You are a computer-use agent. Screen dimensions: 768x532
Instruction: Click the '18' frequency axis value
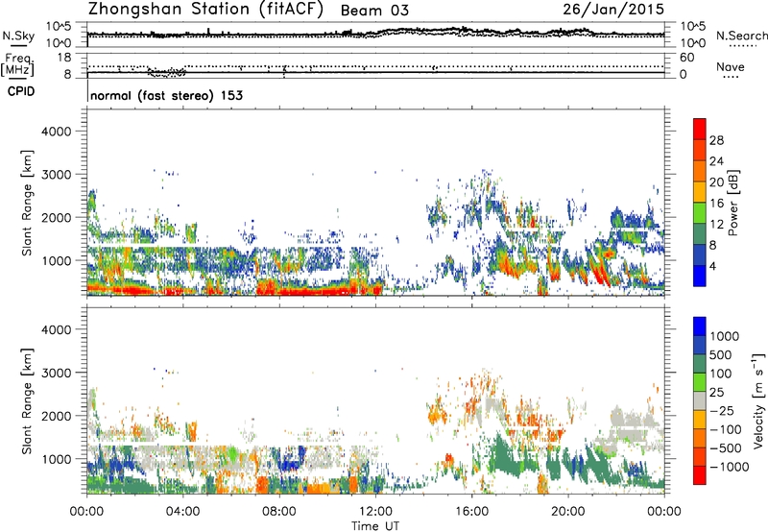click(x=63, y=58)
